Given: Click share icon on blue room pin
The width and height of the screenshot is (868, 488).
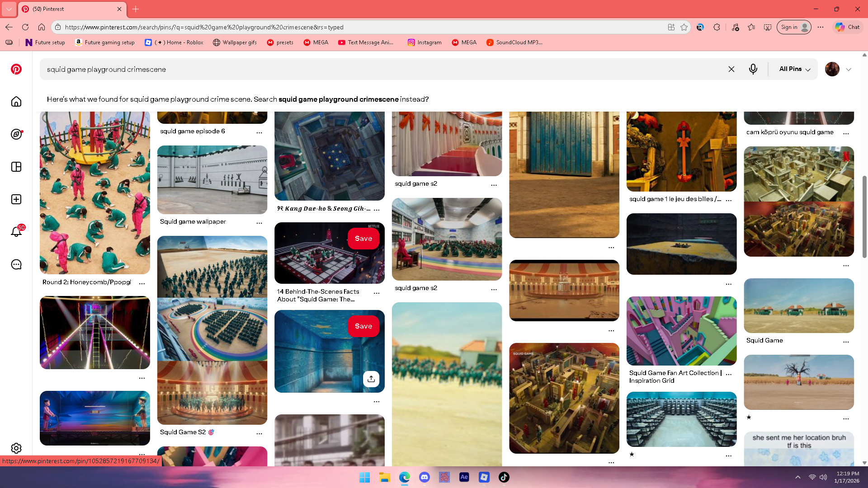Looking at the screenshot, I should (x=371, y=379).
